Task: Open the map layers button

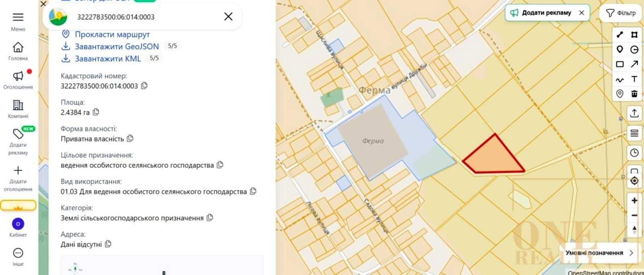Action: [x=634, y=133]
